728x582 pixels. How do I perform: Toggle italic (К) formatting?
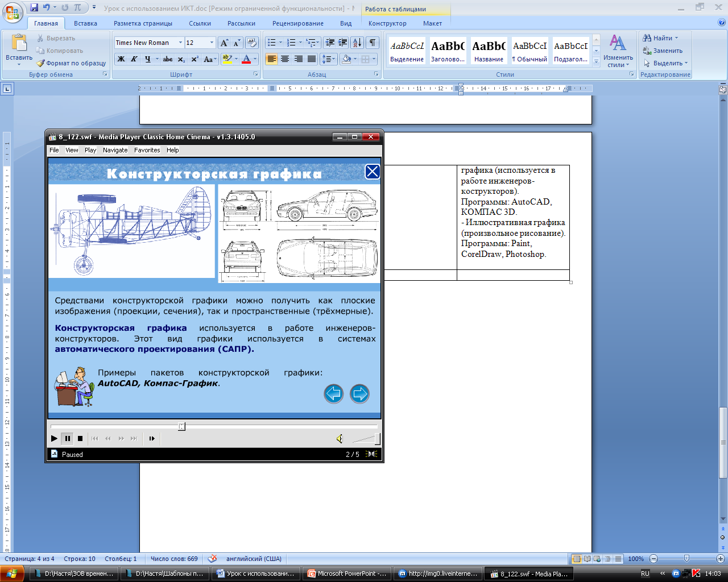pos(134,59)
